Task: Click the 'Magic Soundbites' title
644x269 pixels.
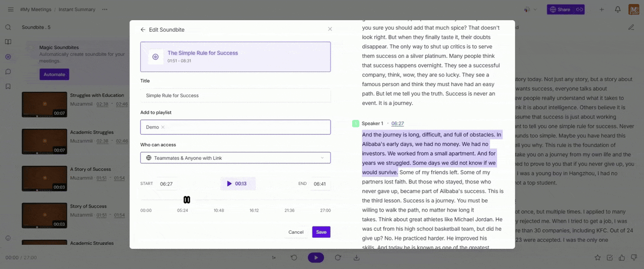Action: click(59, 47)
